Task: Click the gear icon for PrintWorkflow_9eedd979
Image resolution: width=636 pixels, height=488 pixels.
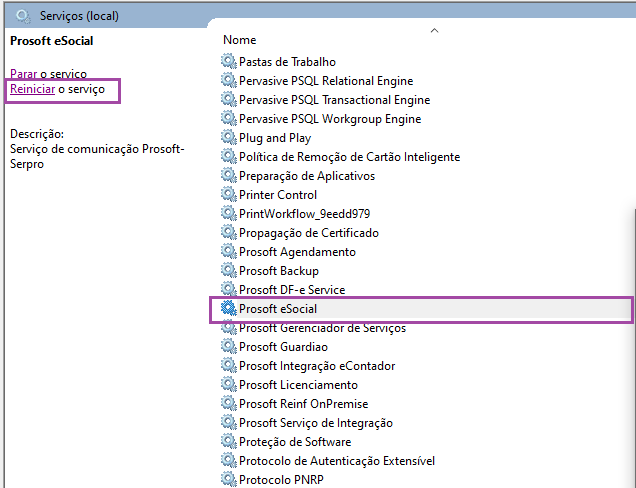Action: [229, 214]
